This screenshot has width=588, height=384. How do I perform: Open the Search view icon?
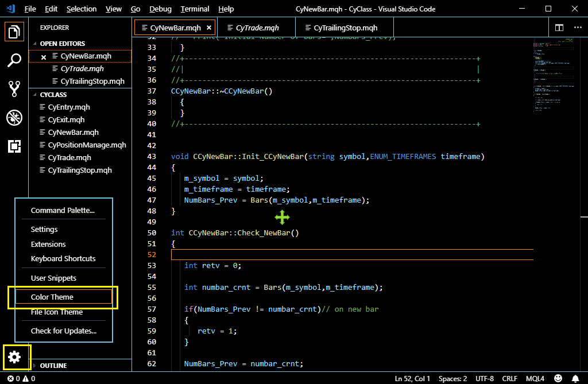pos(14,60)
